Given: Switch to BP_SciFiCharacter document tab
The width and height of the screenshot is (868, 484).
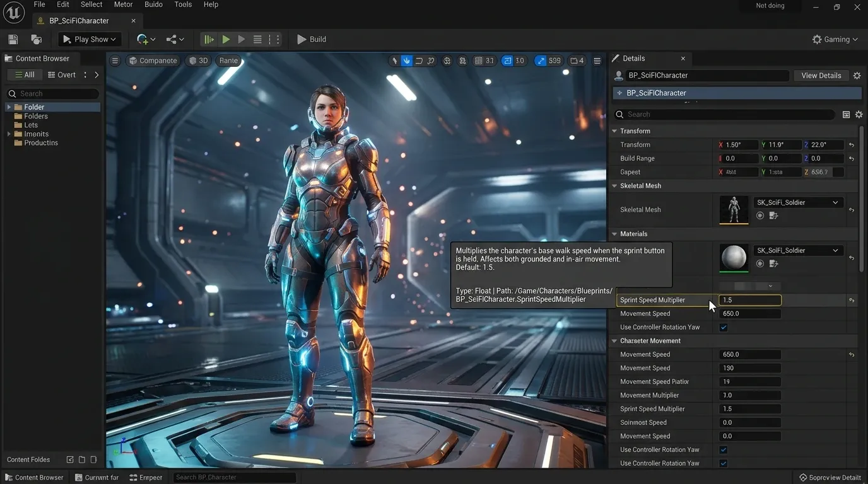Looking at the screenshot, I should click(86, 21).
